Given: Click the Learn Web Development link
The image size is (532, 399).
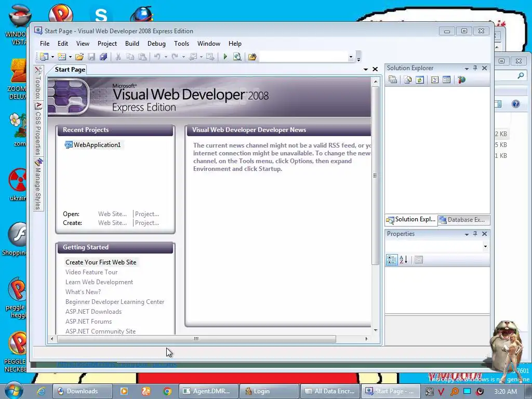Looking at the screenshot, I should tap(99, 282).
